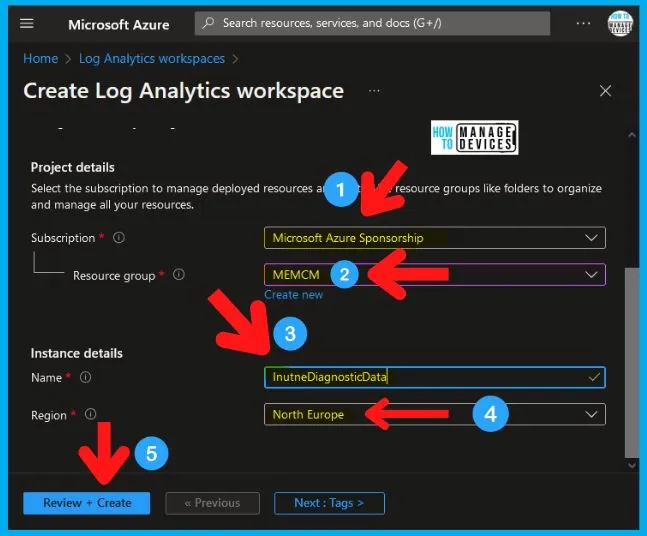Click the Next : Tags button
This screenshot has height=536, width=647.
pos(329,503)
